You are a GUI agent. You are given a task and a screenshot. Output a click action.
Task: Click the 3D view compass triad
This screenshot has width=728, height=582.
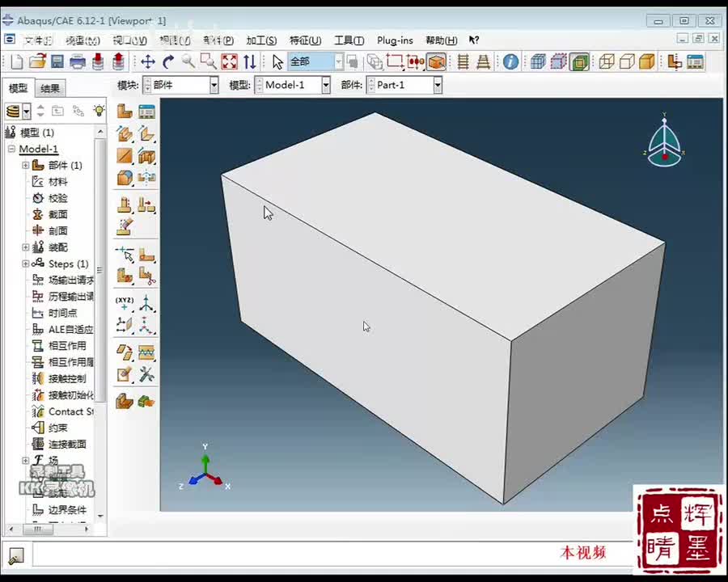point(664,139)
